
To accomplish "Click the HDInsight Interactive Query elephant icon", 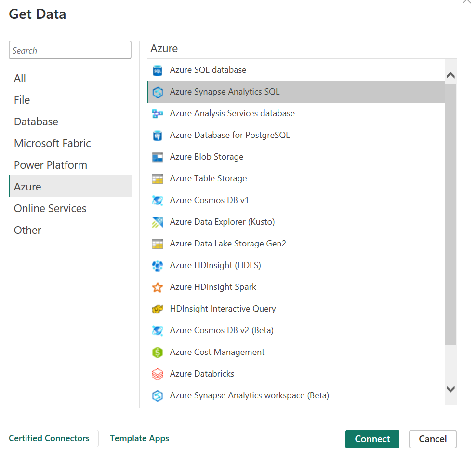I will [x=158, y=309].
